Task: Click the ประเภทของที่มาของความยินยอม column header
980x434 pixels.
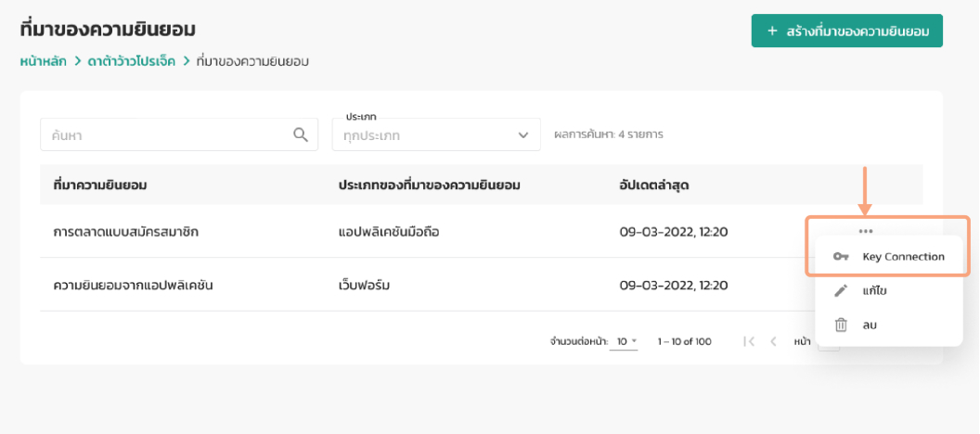Action: pyautogui.click(x=429, y=185)
